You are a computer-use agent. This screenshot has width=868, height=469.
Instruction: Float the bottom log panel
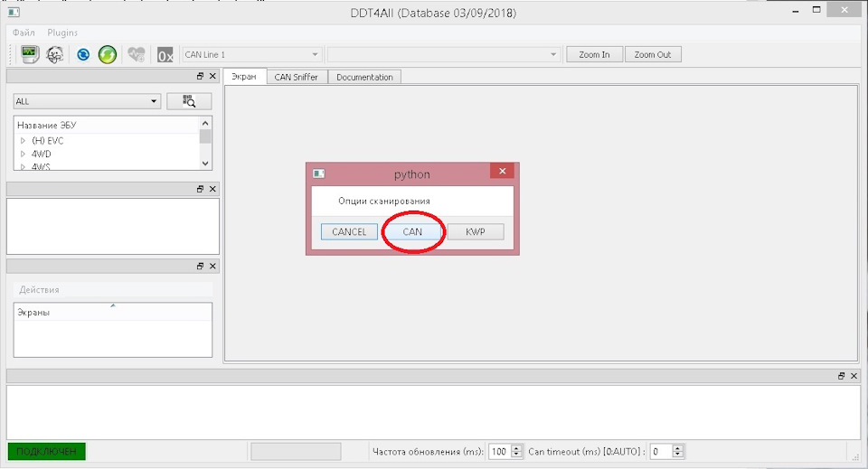842,376
